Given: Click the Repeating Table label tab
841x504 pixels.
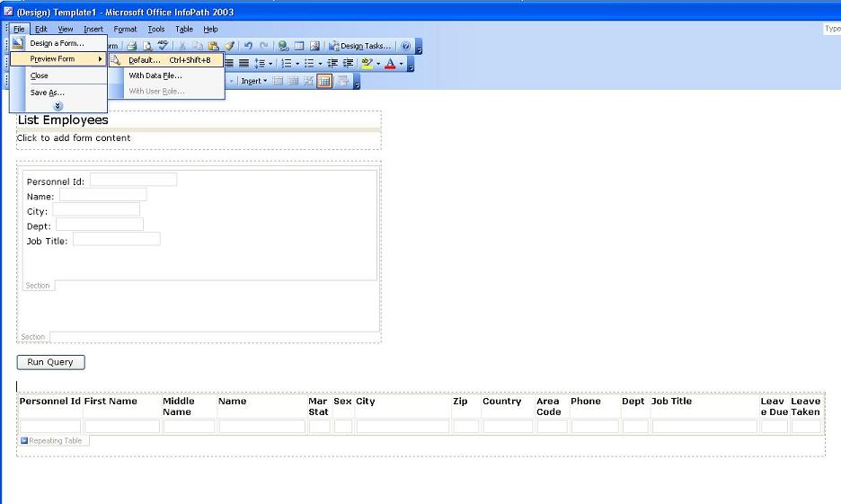Looking at the screenshot, I should coord(55,441).
